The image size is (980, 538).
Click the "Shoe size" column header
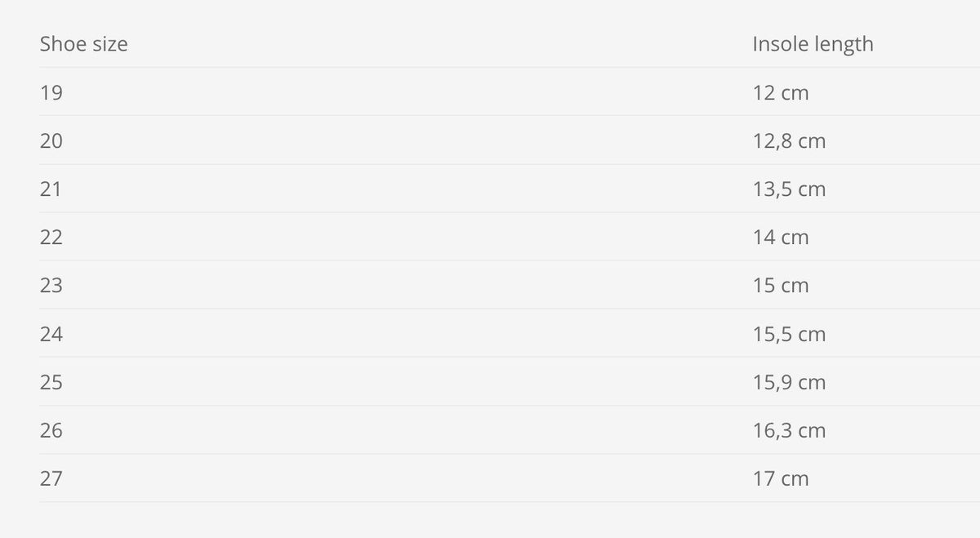coord(83,44)
